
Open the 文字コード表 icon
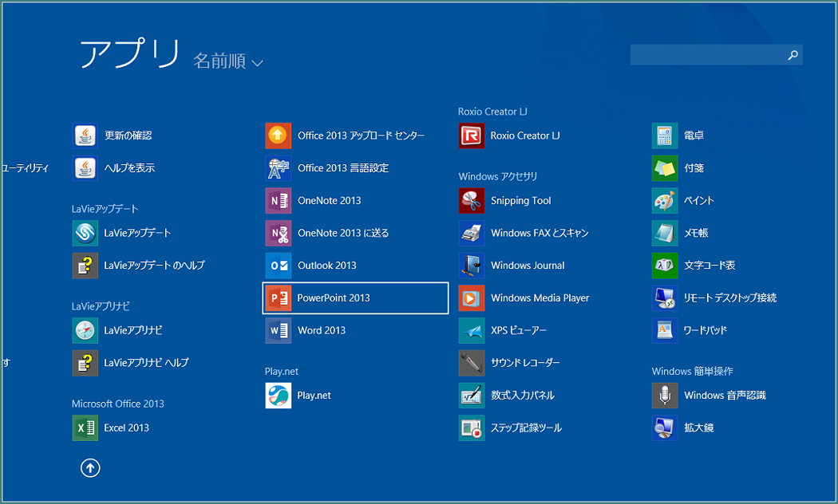pos(665,266)
